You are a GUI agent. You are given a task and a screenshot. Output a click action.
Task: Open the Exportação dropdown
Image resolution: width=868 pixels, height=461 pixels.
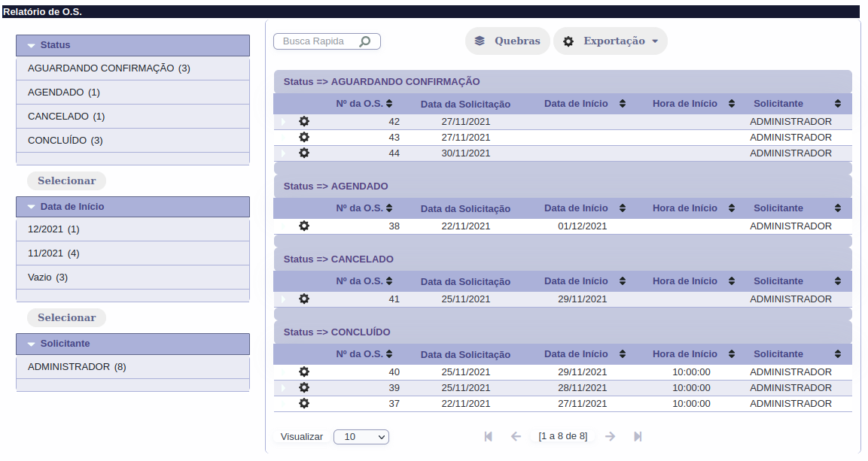[611, 41]
